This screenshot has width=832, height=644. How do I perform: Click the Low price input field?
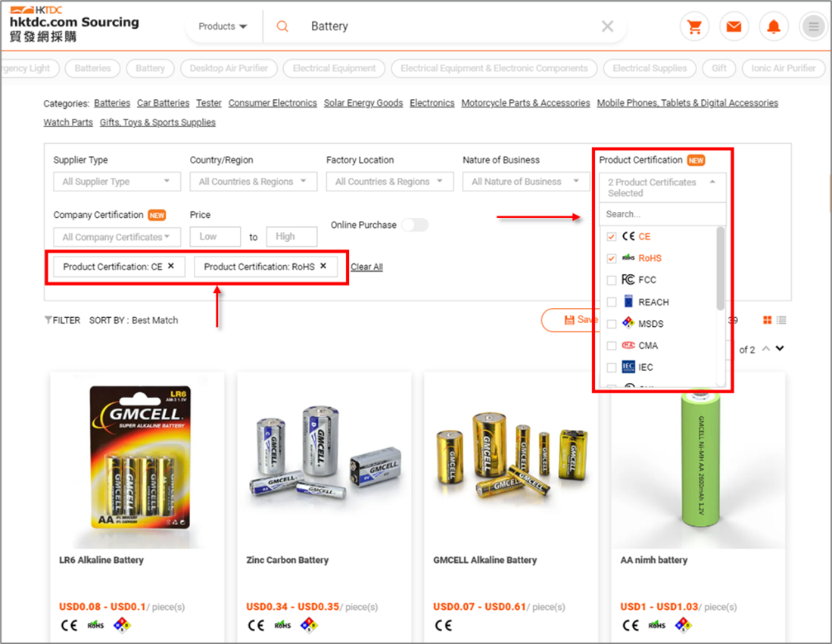point(215,237)
